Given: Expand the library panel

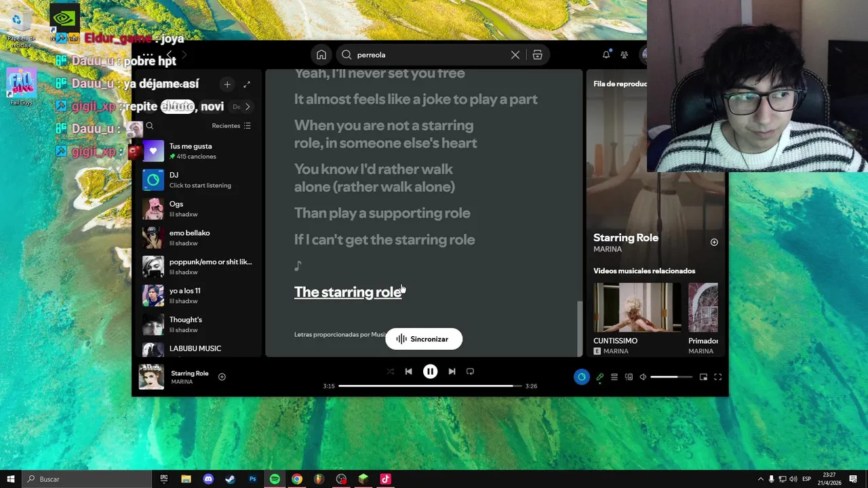Looking at the screenshot, I should (247, 84).
